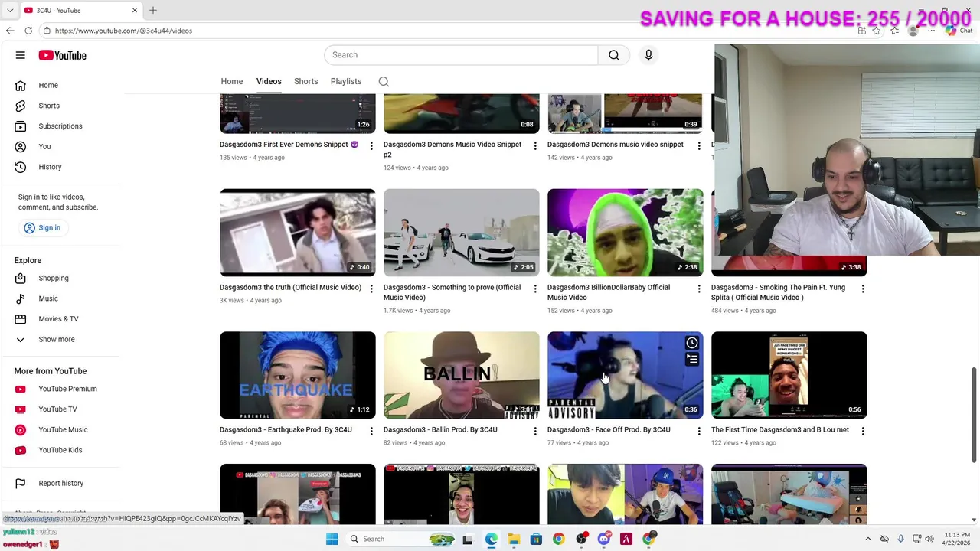This screenshot has width=980, height=551.
Task: Select the Videos tab
Action: coord(269,81)
